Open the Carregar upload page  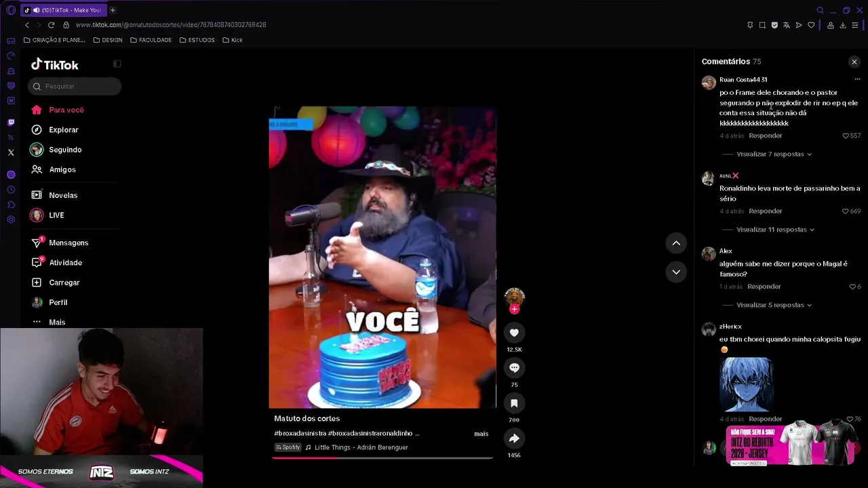point(56,283)
